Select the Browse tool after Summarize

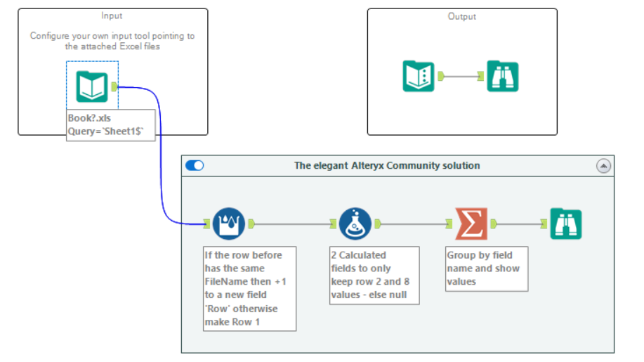click(x=566, y=224)
